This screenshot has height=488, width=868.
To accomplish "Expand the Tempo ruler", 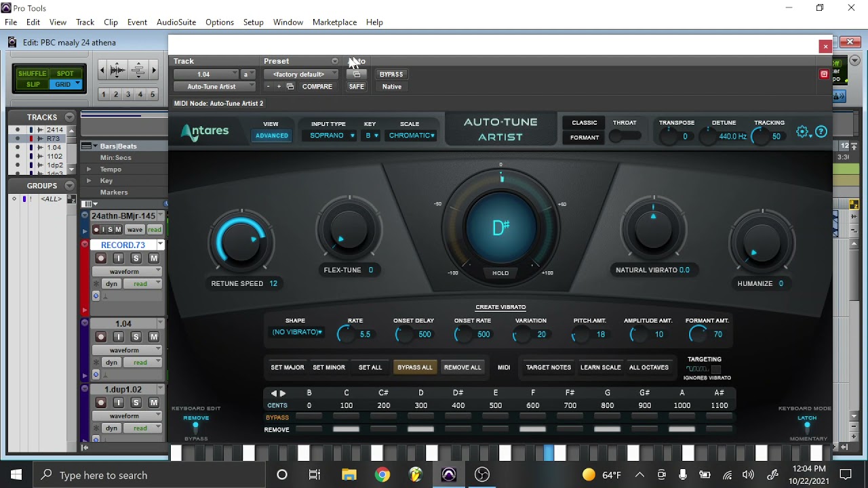I will coord(88,169).
